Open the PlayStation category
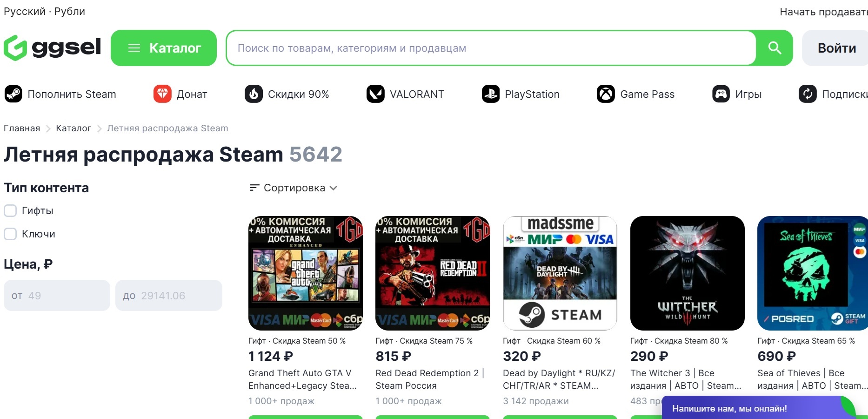 click(521, 94)
